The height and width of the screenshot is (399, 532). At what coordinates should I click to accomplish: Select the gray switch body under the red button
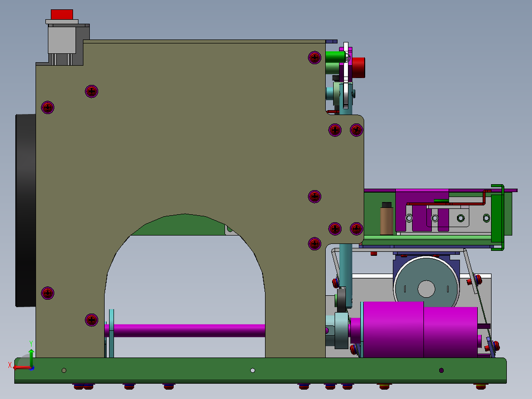tap(62, 40)
